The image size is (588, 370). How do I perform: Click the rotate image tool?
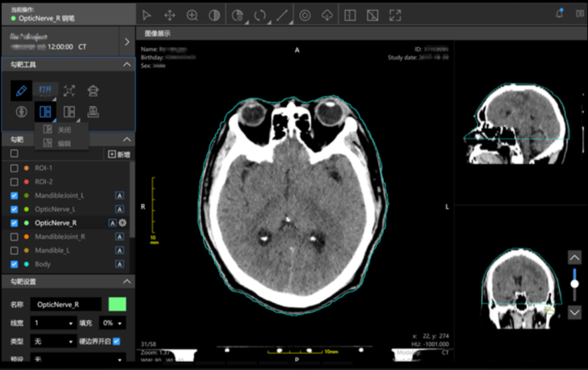(260, 15)
